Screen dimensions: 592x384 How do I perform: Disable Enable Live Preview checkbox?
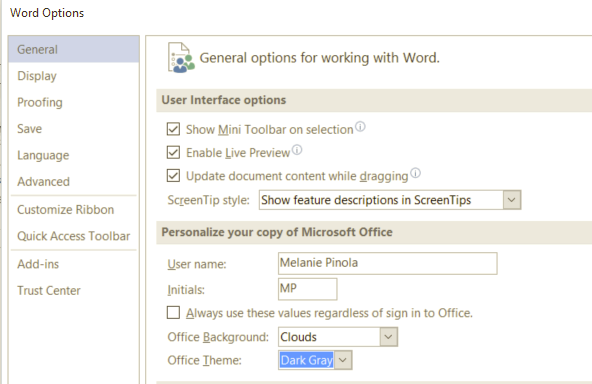click(173, 153)
